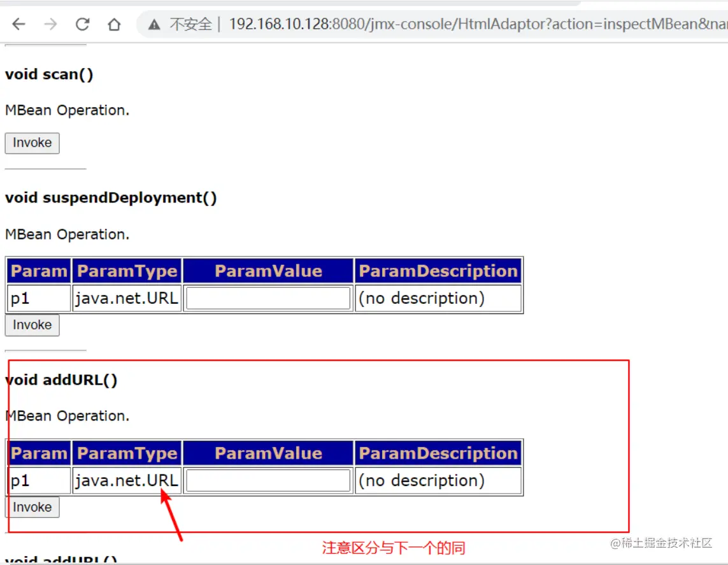Invoke the void scan() operation

32,143
